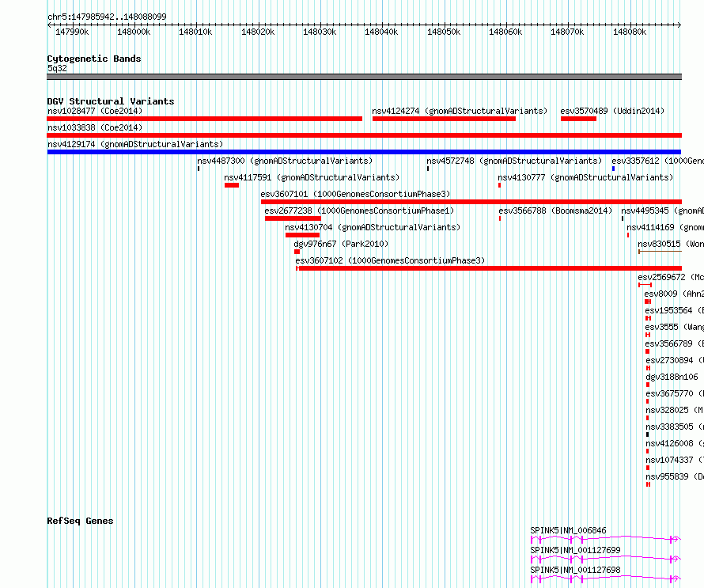Click the Cytogenetic Bands track title

(94, 59)
